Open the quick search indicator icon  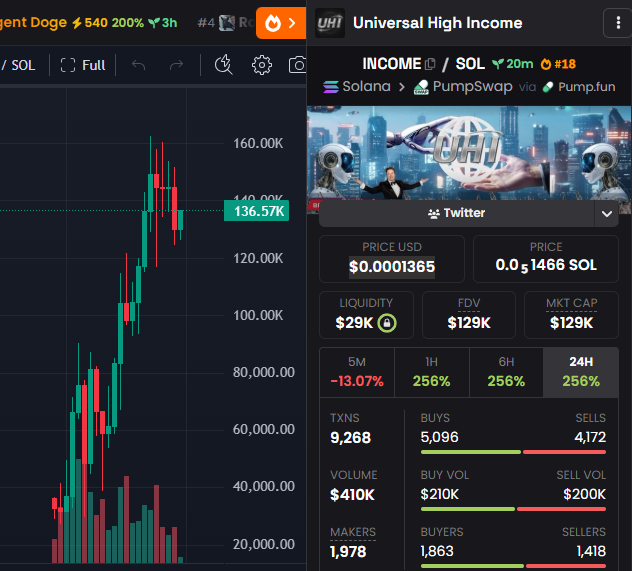[223, 64]
